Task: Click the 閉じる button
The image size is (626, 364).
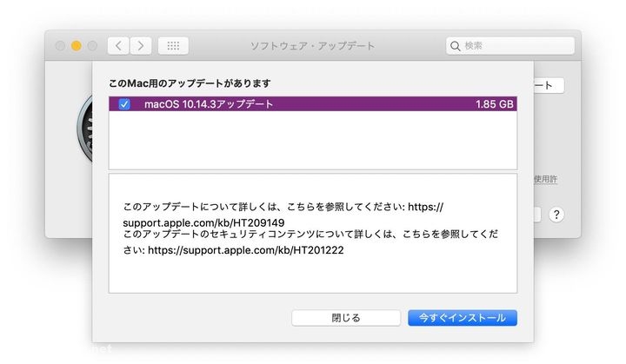Action: (345, 318)
